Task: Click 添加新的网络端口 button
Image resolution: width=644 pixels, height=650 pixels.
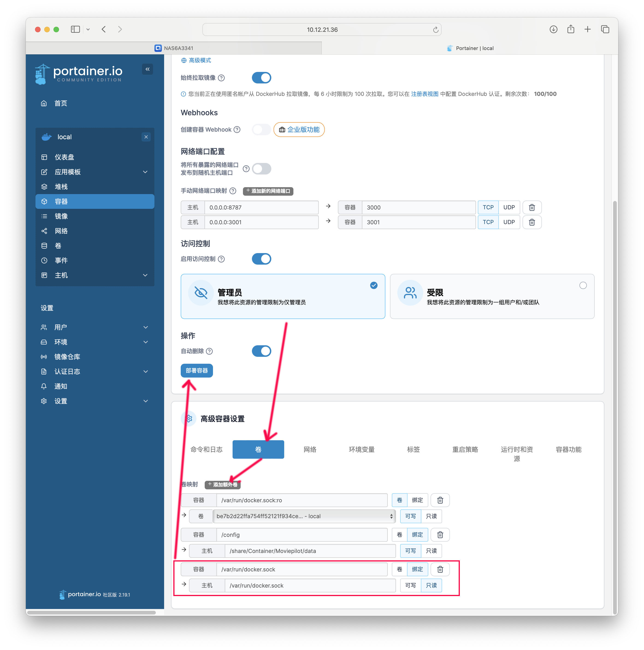Action: tap(268, 191)
